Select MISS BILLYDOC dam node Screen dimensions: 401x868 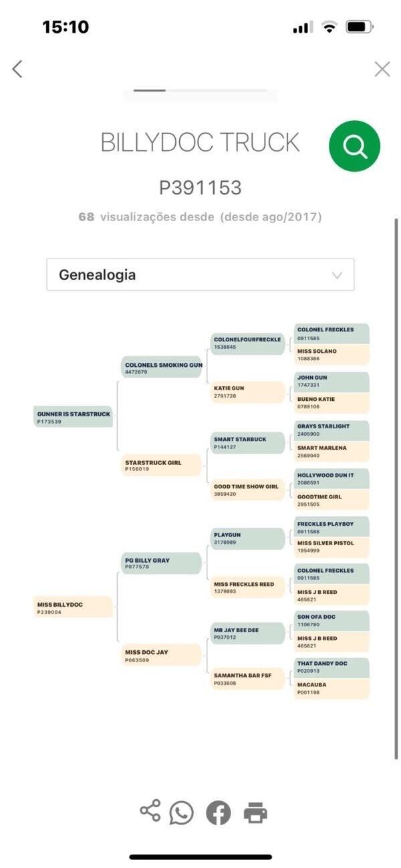point(74,607)
